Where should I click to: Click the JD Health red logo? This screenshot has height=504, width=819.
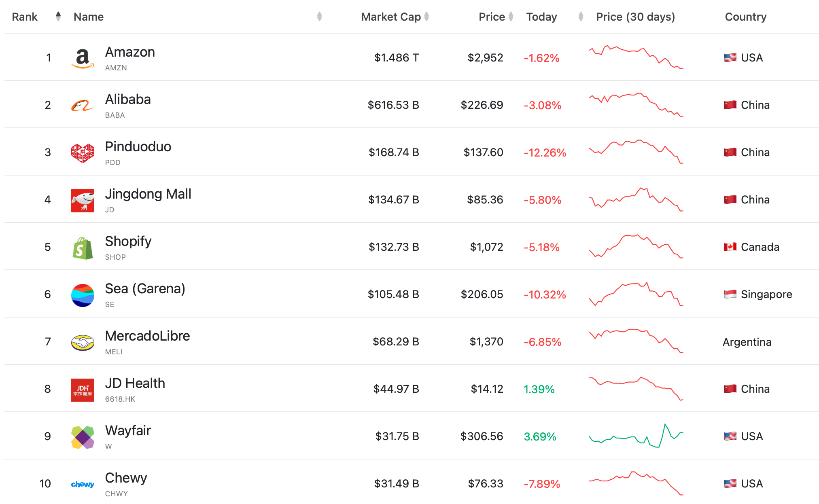point(83,390)
